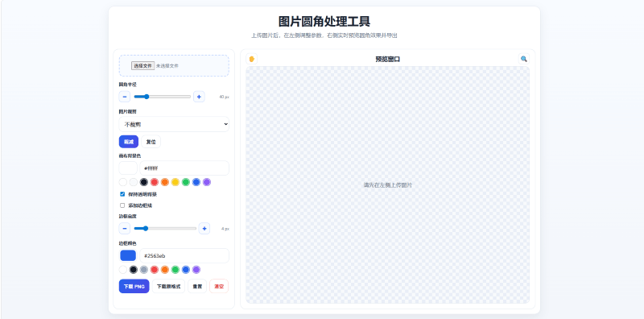
Task: Select blue preset in background color row
Action: point(196,182)
